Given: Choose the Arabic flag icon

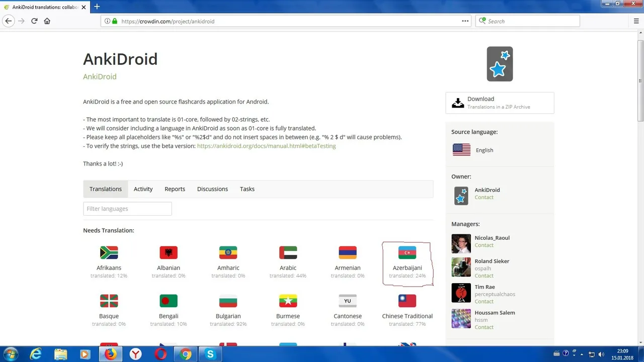Looking at the screenshot, I should tap(288, 252).
